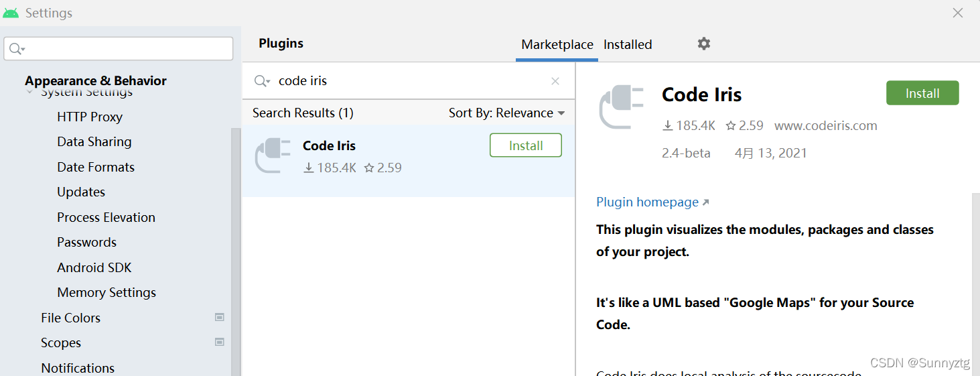The image size is (980, 376).
Task: Select HTTP Proxy settings
Action: [x=90, y=117]
